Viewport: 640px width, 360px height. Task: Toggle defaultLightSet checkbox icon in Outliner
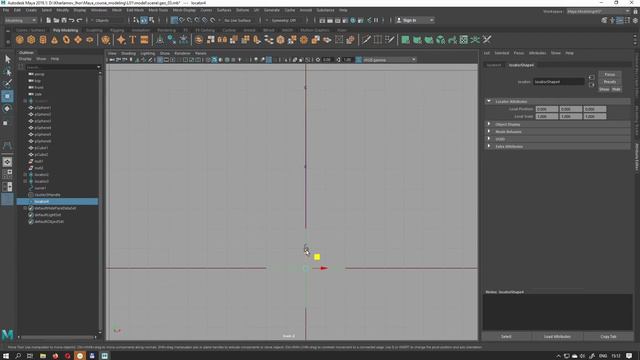click(x=31, y=215)
